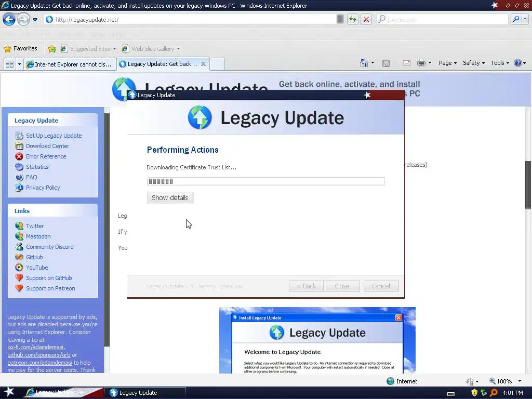This screenshot has width=532, height=399.
Task: Click the magnifier search button
Action: (x=516, y=19)
